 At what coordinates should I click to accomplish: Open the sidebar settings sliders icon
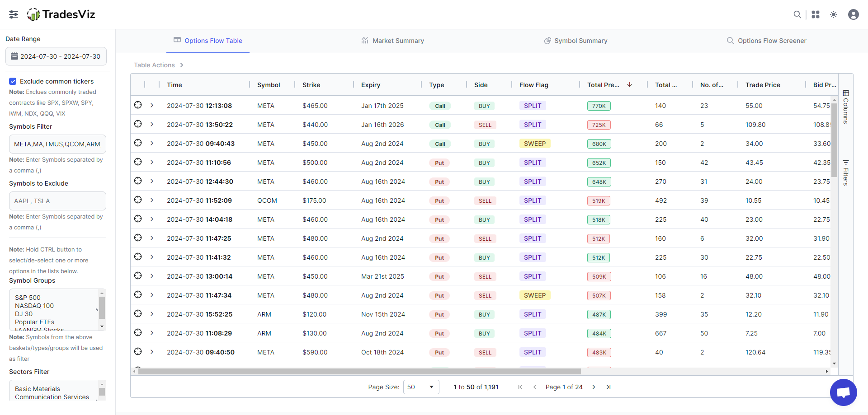tap(14, 14)
